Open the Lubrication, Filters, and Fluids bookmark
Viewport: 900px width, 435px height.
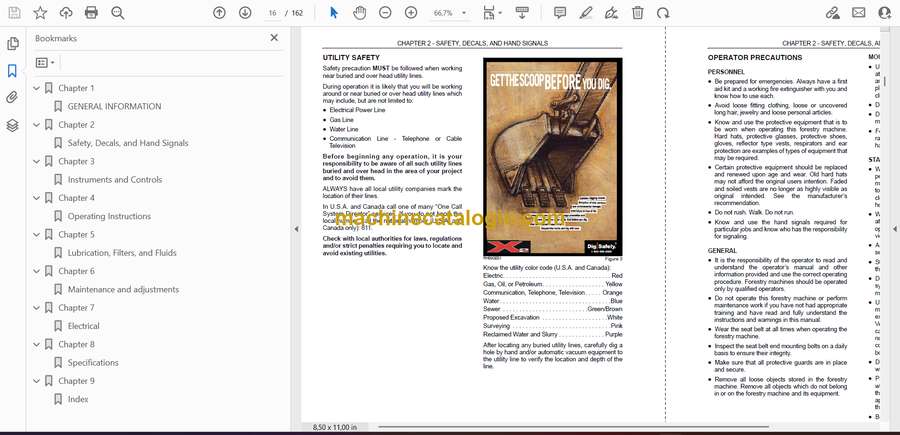coord(122,253)
